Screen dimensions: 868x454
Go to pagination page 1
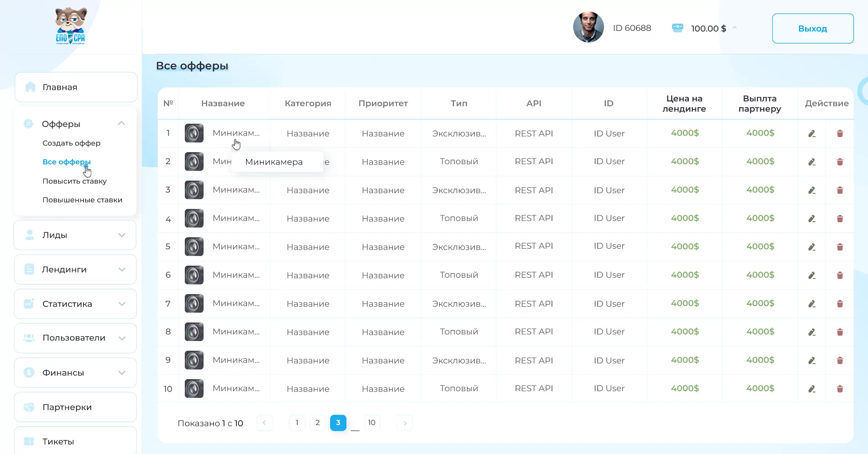click(x=297, y=423)
